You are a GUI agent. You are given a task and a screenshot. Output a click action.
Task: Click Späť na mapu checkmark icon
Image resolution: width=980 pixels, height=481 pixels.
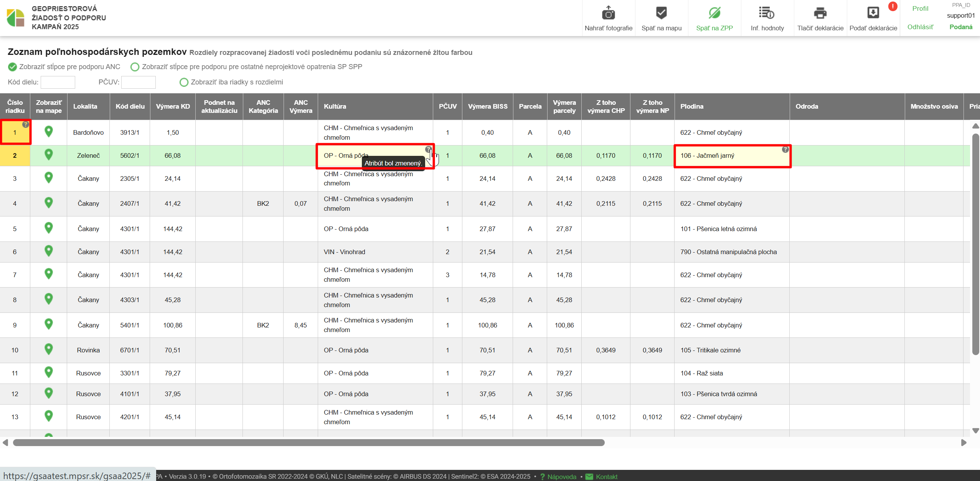[x=661, y=13]
